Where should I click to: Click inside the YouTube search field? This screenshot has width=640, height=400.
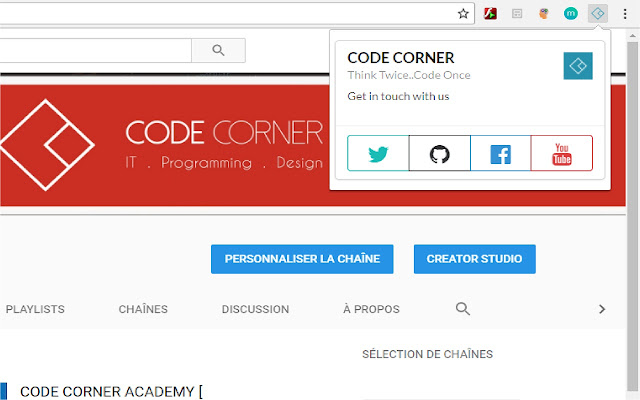click(x=96, y=51)
